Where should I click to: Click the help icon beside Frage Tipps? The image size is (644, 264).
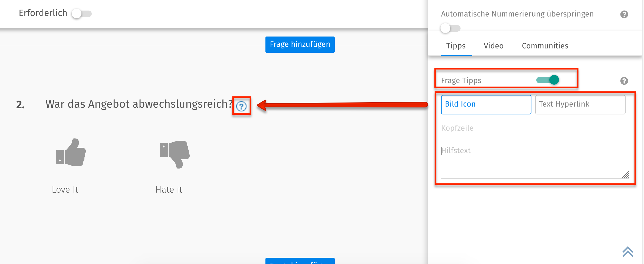pyautogui.click(x=624, y=80)
